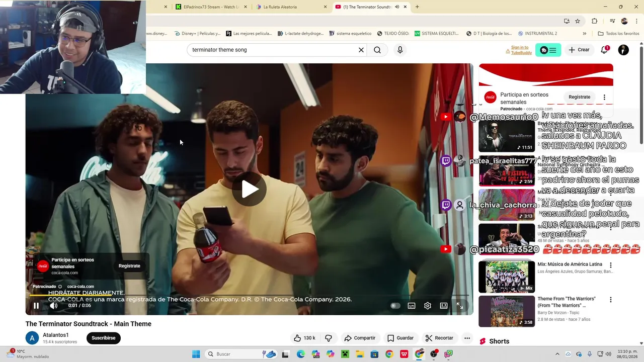Open File Explorer from taskbar
This screenshot has height=362, width=644.
click(360, 354)
